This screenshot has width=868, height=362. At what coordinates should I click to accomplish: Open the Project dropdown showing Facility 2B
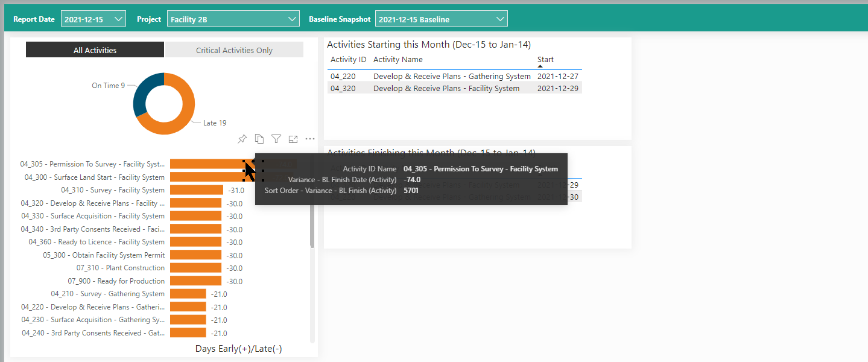pyautogui.click(x=233, y=19)
